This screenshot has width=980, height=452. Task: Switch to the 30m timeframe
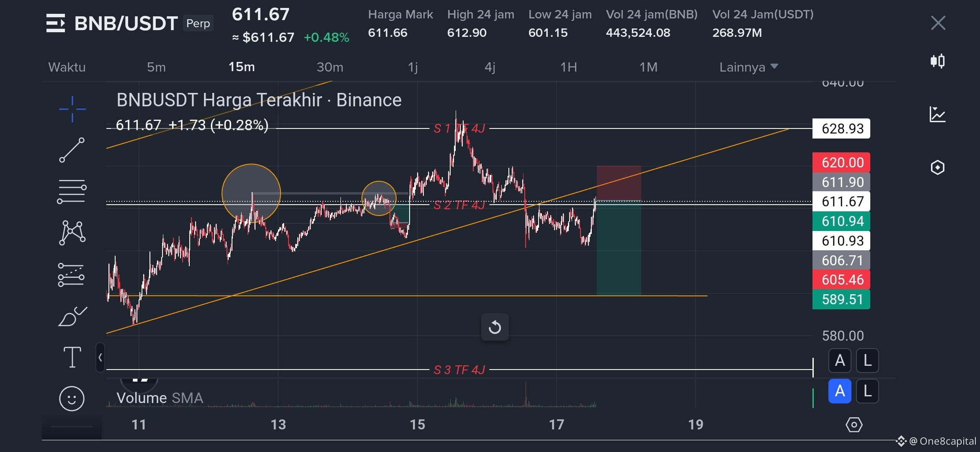pyautogui.click(x=330, y=67)
